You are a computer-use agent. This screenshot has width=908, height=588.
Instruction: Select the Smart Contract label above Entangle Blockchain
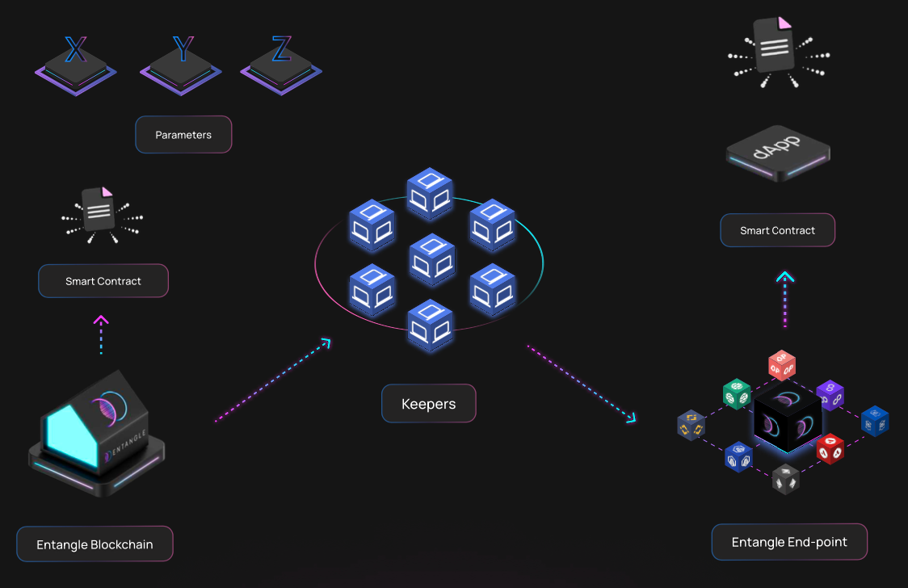103,281
